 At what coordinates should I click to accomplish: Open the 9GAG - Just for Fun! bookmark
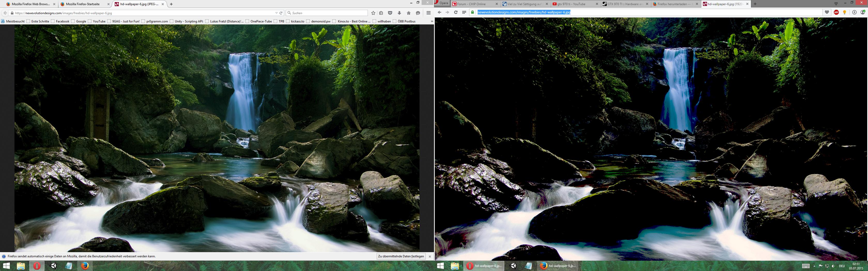(123, 21)
